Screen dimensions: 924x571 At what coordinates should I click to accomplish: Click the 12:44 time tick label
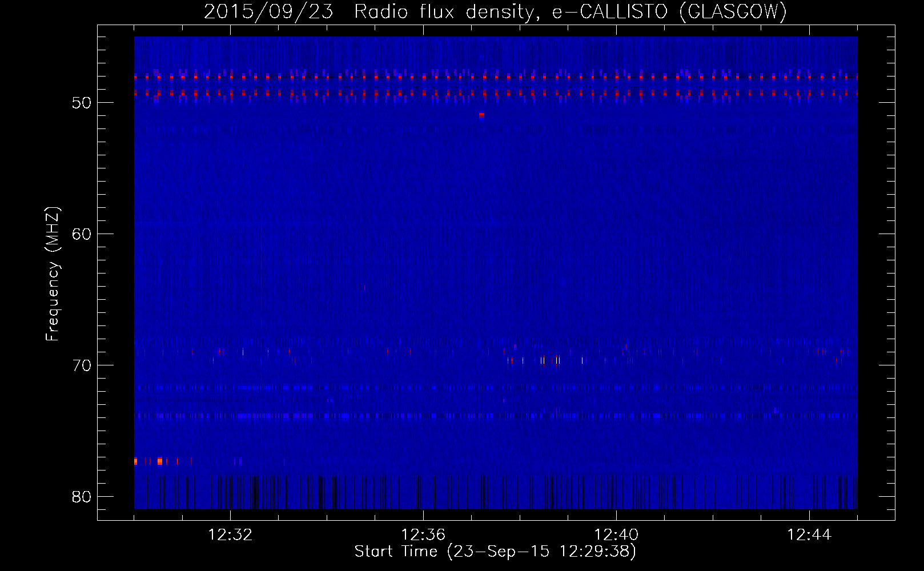click(809, 535)
